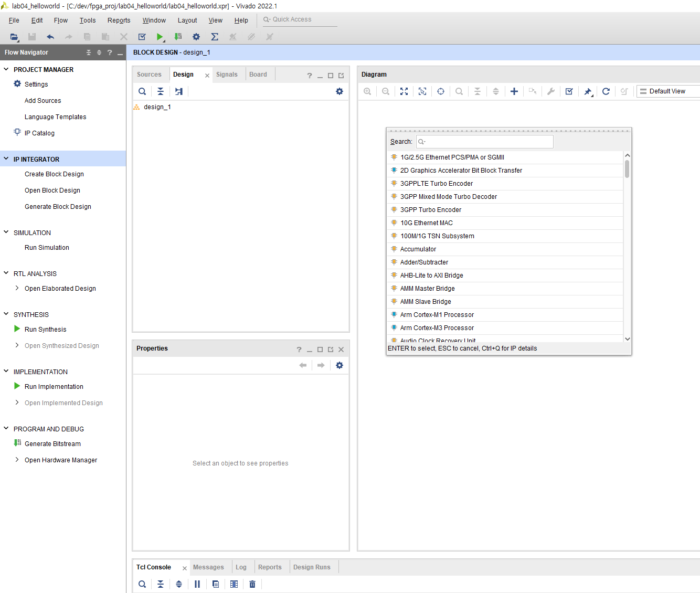700x593 pixels.
Task: Collapse PROGRAM AND DEBUG section chevron
Action: 6,428
